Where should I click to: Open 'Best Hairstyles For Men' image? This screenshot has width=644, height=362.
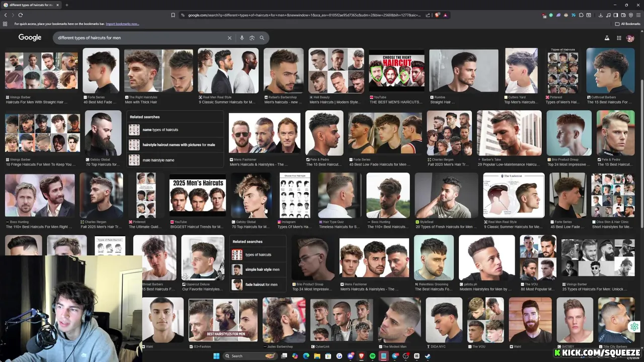click(223, 320)
